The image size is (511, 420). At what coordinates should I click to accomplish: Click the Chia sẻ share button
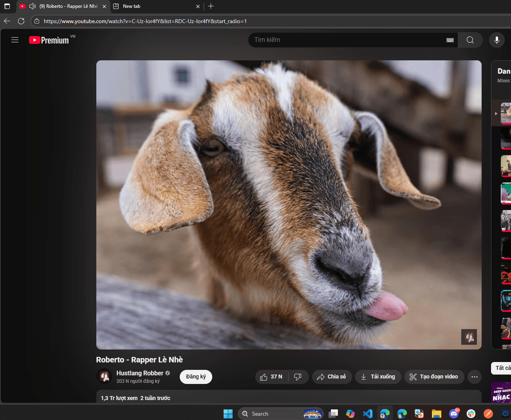click(x=332, y=377)
